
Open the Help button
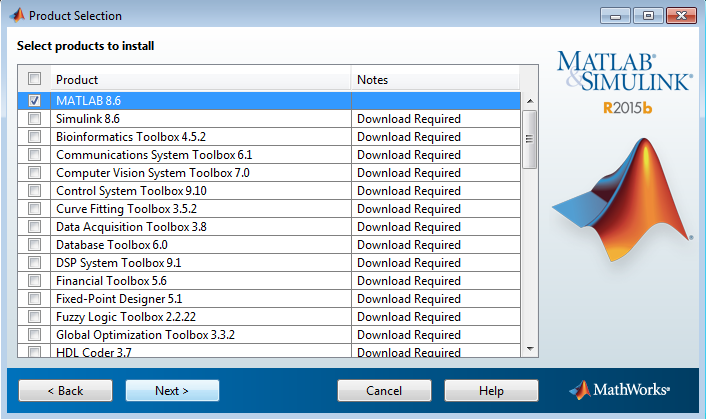(x=491, y=390)
